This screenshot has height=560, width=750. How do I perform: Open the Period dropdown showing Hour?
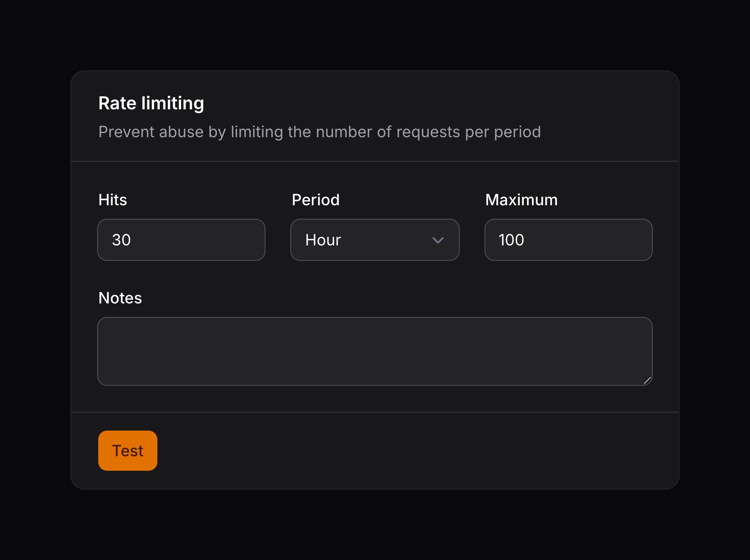[x=374, y=240]
